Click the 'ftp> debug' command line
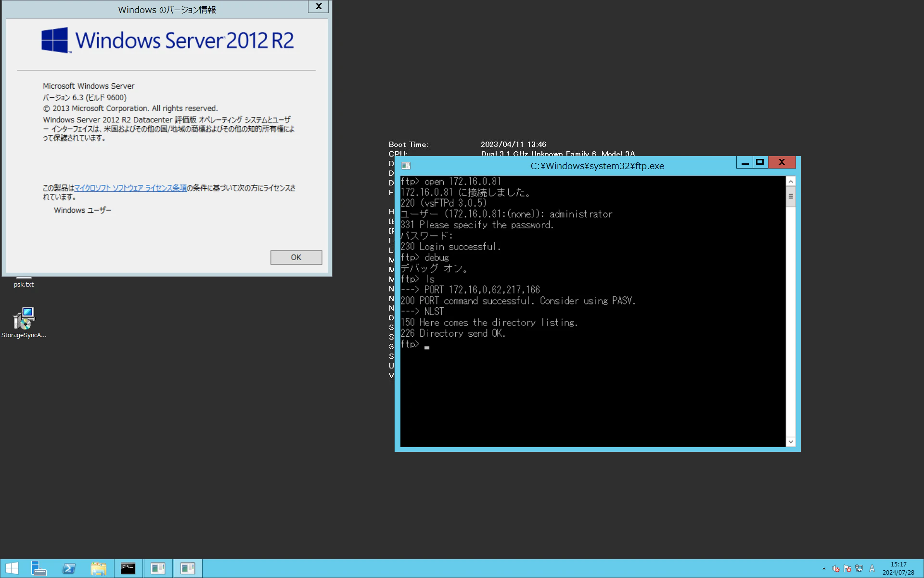924x578 pixels. (x=424, y=258)
